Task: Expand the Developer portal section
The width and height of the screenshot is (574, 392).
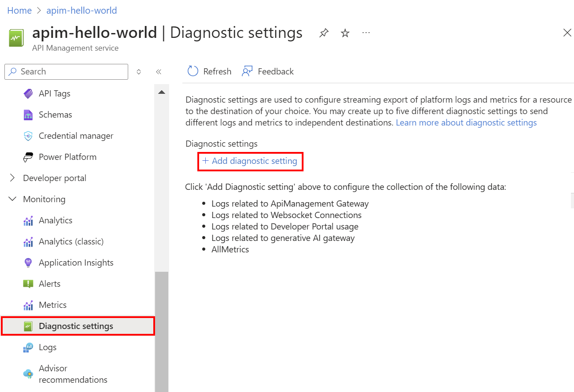Action: pyautogui.click(x=12, y=178)
